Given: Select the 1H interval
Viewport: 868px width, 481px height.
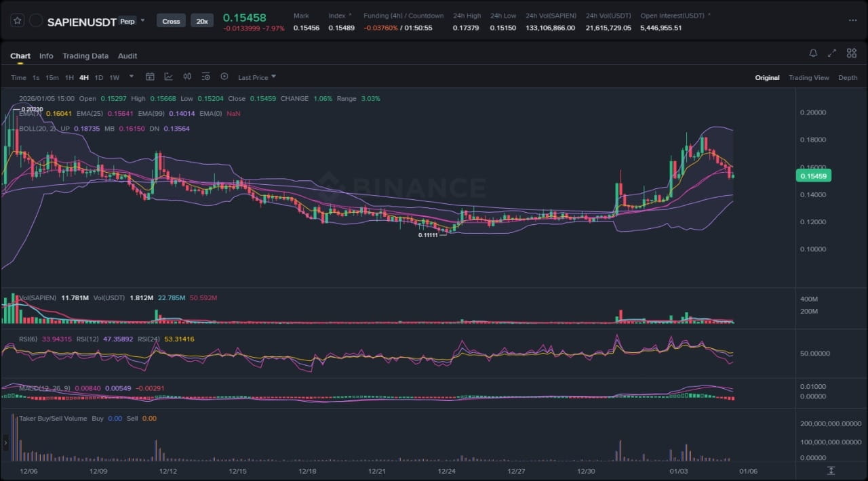Looking at the screenshot, I should point(69,78).
